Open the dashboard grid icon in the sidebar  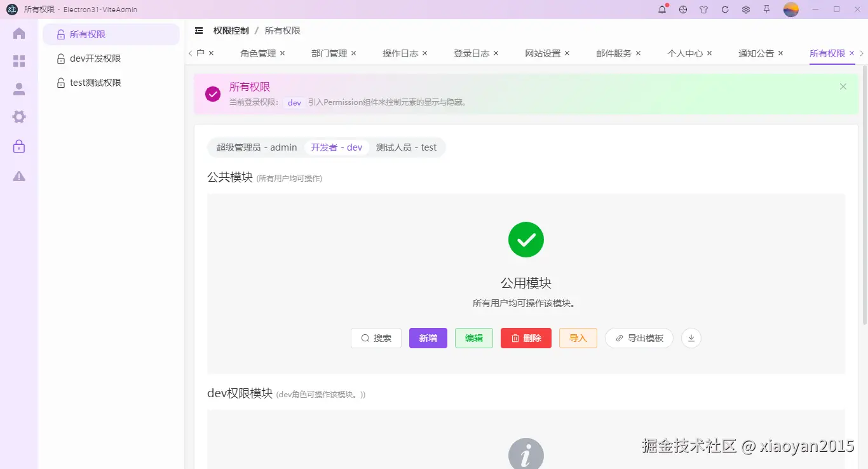coord(19,61)
